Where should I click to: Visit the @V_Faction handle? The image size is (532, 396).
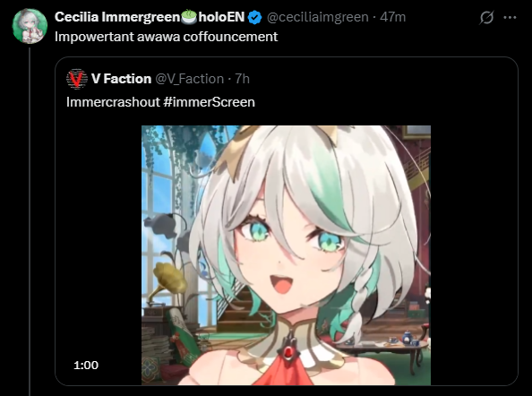[189, 79]
